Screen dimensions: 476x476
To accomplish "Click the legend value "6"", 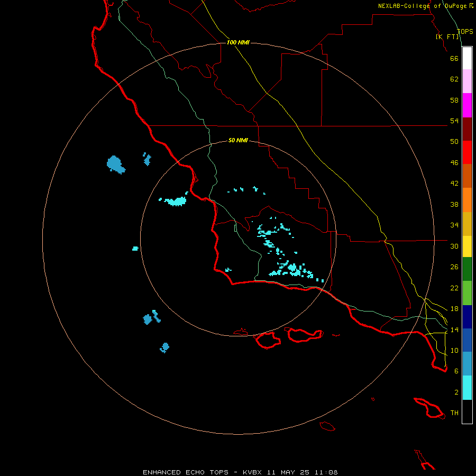I will click(x=456, y=371).
